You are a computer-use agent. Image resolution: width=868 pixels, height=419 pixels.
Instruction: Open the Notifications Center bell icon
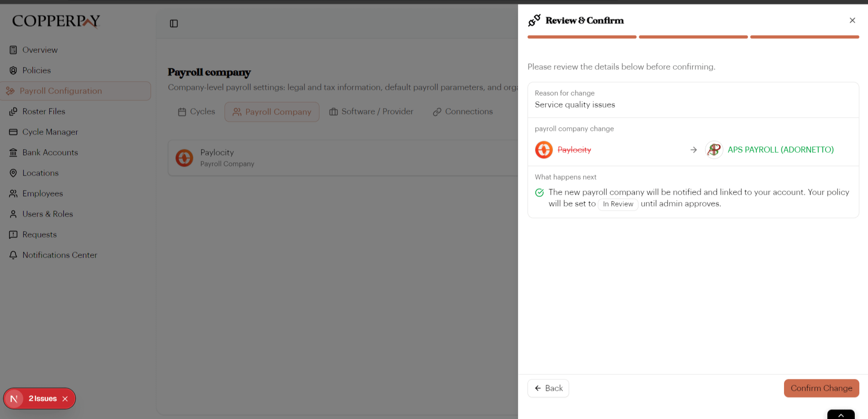(x=13, y=255)
